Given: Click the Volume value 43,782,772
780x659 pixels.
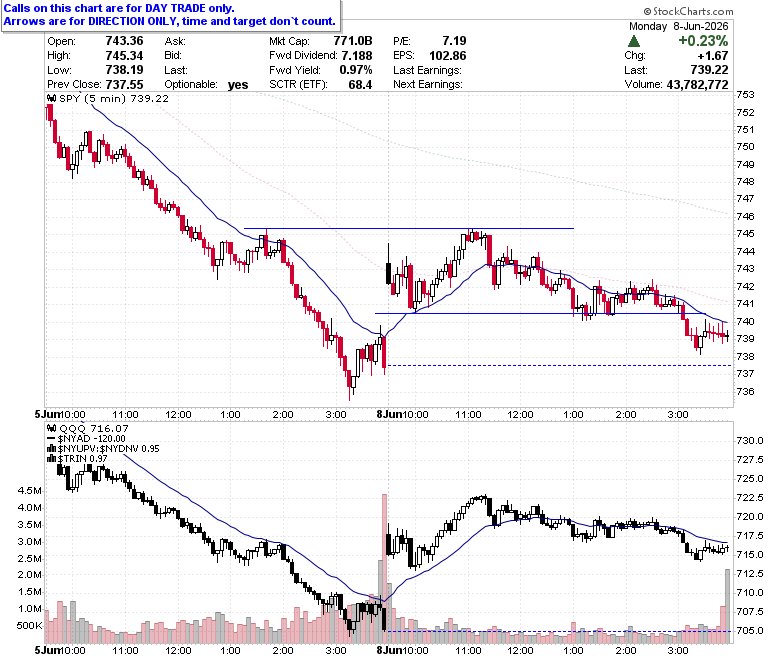Looking at the screenshot, I should coord(697,85).
